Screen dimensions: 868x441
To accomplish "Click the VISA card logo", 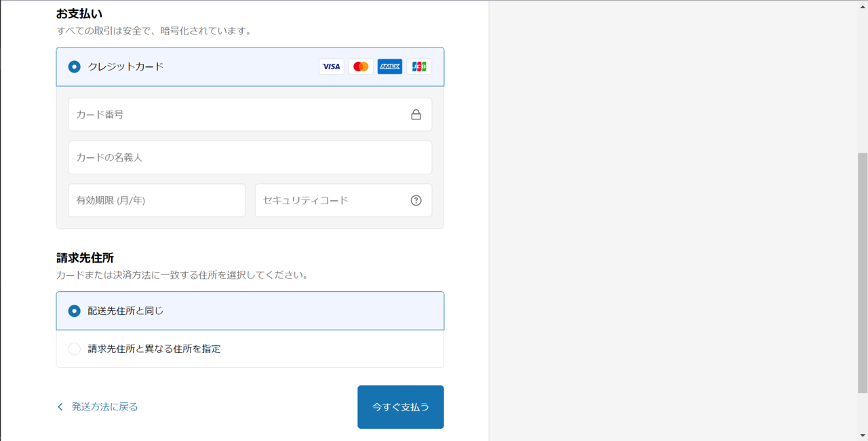I will (331, 66).
